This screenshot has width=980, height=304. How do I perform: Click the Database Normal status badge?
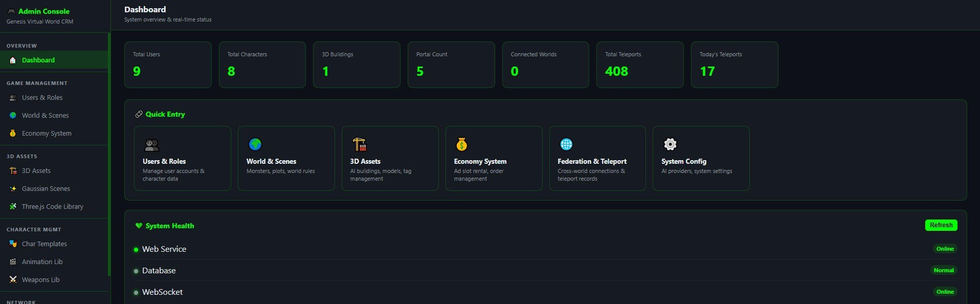[944, 270]
